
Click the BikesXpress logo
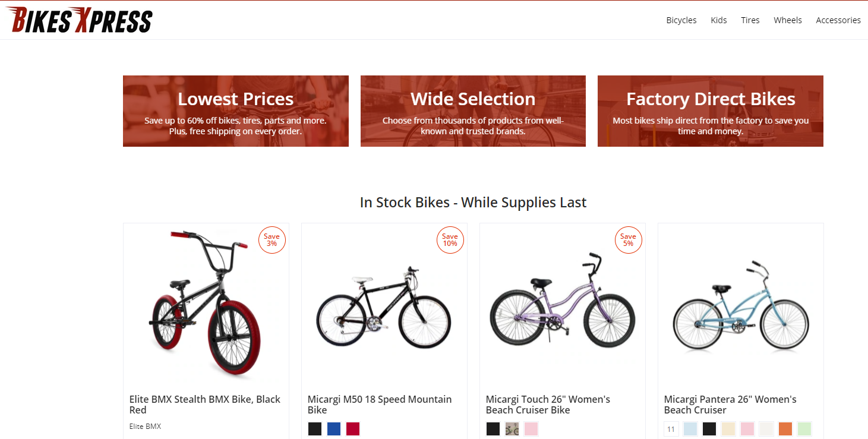tap(80, 20)
